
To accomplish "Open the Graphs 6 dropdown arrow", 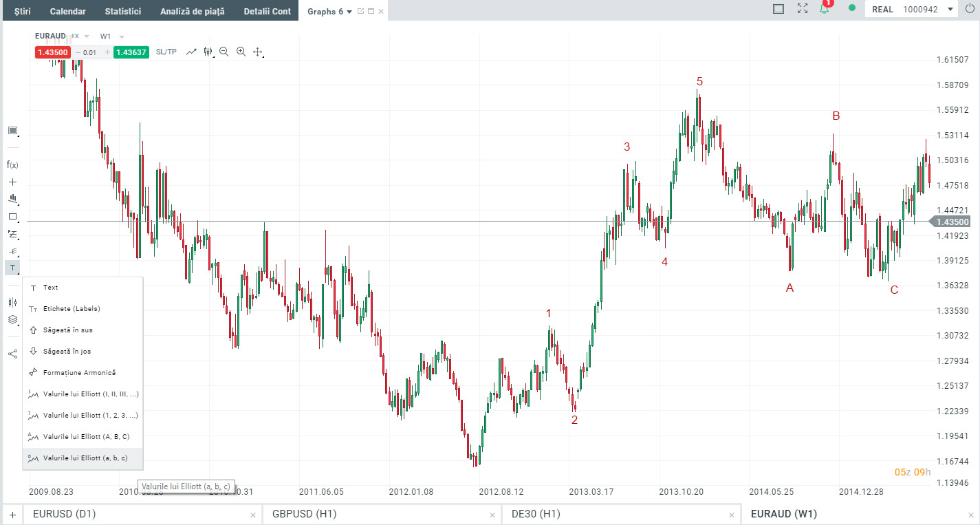I will 349,12.
